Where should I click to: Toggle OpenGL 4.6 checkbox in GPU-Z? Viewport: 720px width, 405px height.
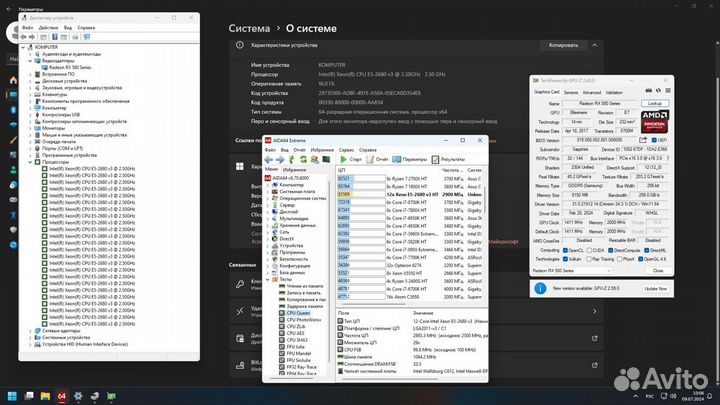pos(640,259)
